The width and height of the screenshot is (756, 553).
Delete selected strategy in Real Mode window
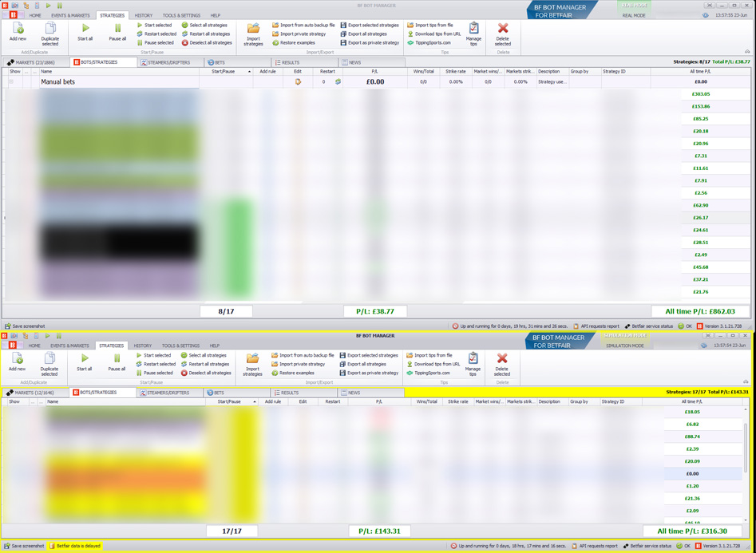503,34
